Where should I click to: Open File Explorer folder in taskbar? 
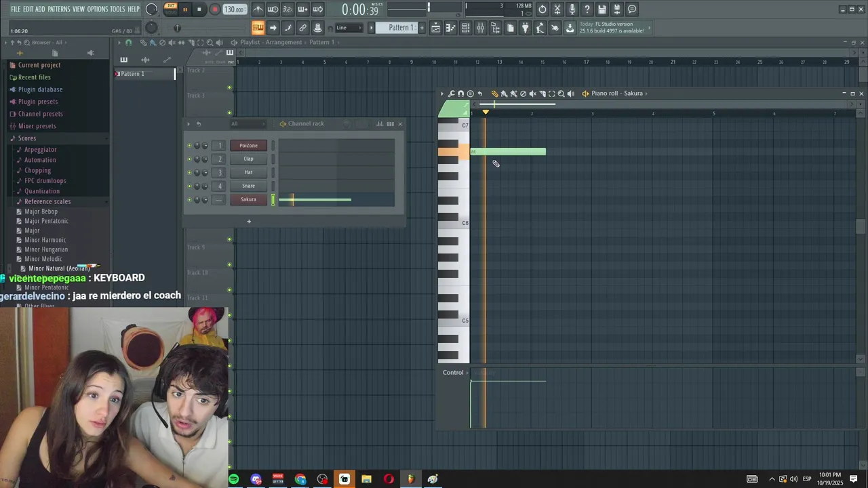[366, 479]
